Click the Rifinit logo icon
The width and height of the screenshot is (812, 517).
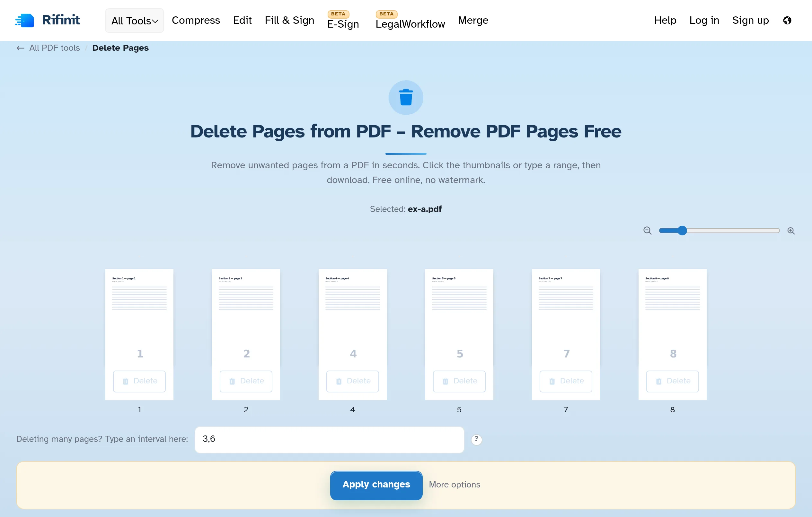[25, 20]
